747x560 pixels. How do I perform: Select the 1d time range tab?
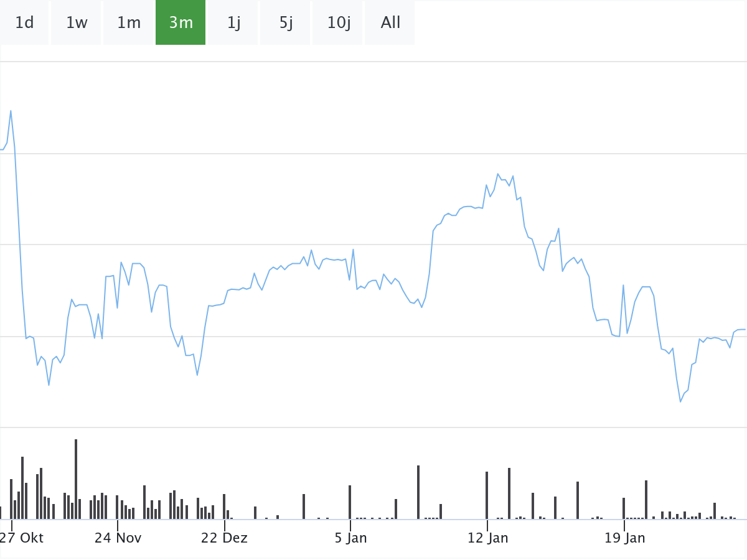point(24,23)
